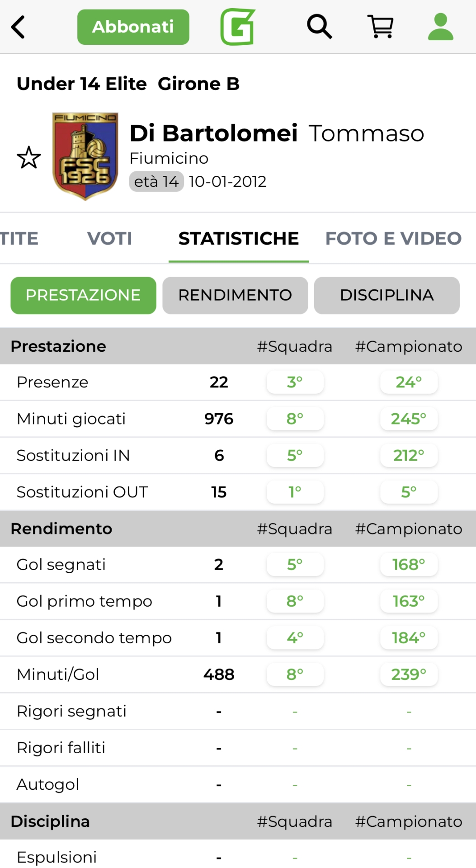Tap Presenze squad rank 3° badge
Screen dimensions: 476x868
point(295,382)
